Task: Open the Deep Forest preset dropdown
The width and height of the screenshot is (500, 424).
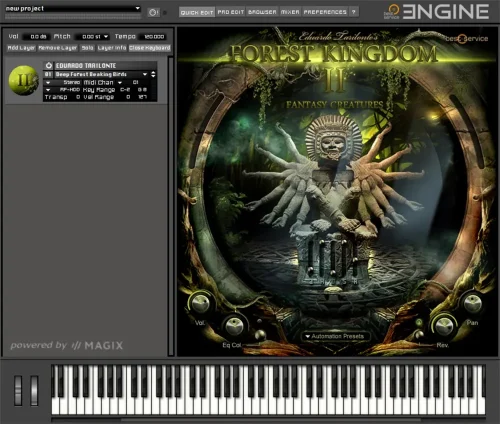Action: (145, 74)
